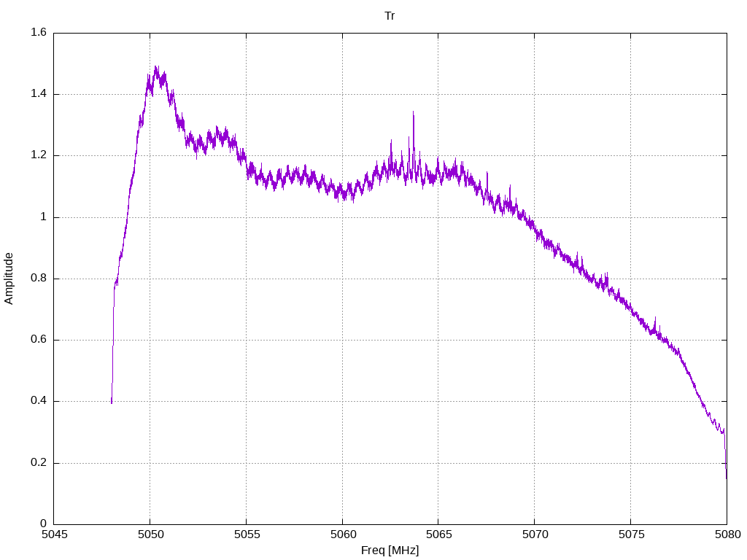Click the plot title "Tr"
This screenshot has width=747, height=560.
(x=390, y=16)
